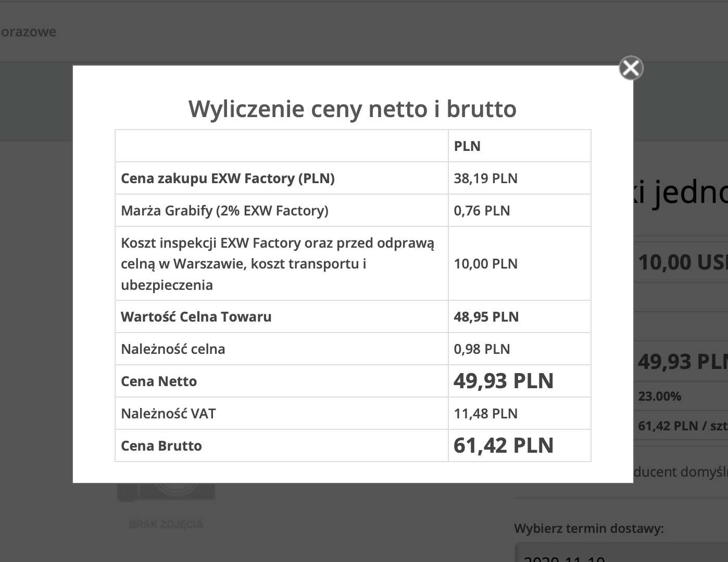Screen dimensions: 728x562
Task: Select the 0,98 PLN duty value
Action: pyautogui.click(x=482, y=349)
